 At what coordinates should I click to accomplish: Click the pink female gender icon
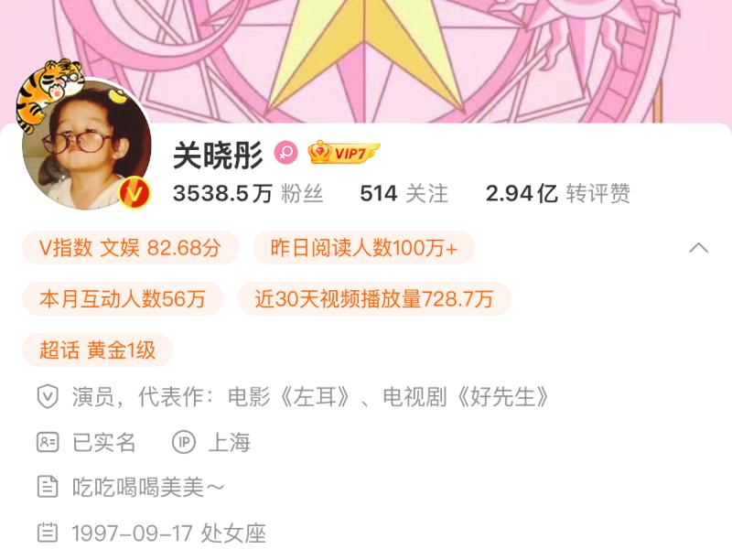[x=285, y=153]
